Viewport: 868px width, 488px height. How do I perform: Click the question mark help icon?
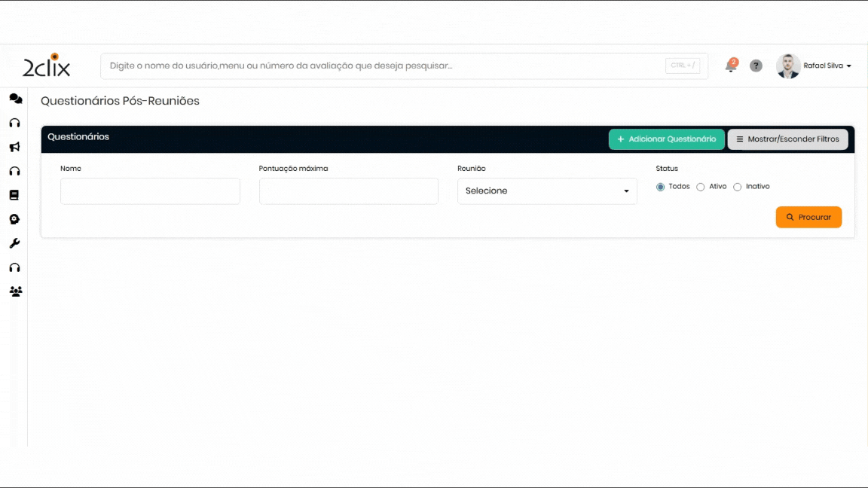point(756,66)
